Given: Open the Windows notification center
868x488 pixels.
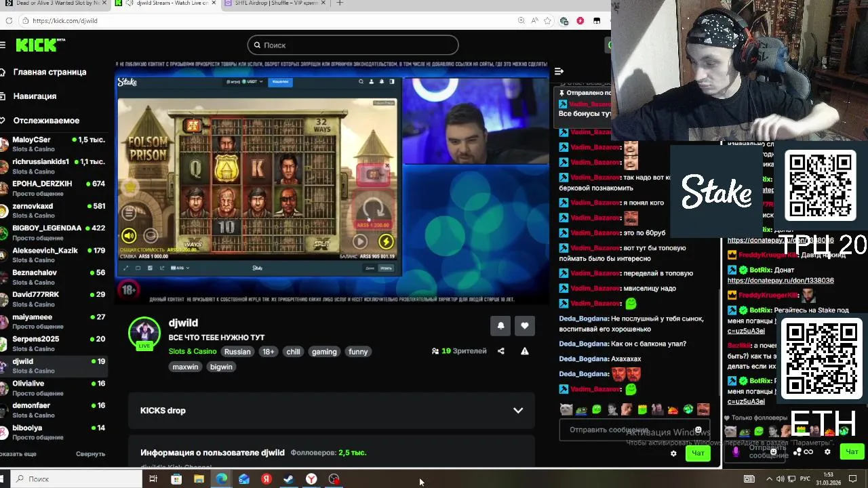Looking at the screenshot, I should (x=853, y=479).
